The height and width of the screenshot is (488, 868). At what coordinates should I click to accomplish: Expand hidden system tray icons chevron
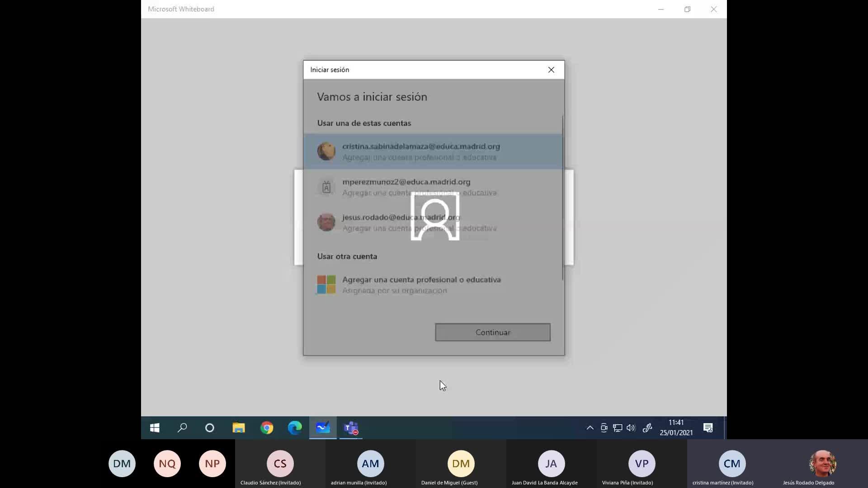590,428
